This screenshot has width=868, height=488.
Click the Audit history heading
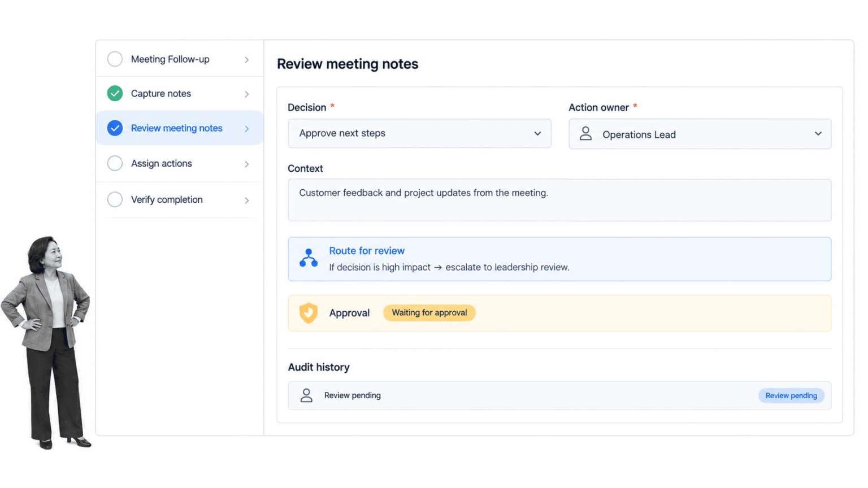coord(319,367)
